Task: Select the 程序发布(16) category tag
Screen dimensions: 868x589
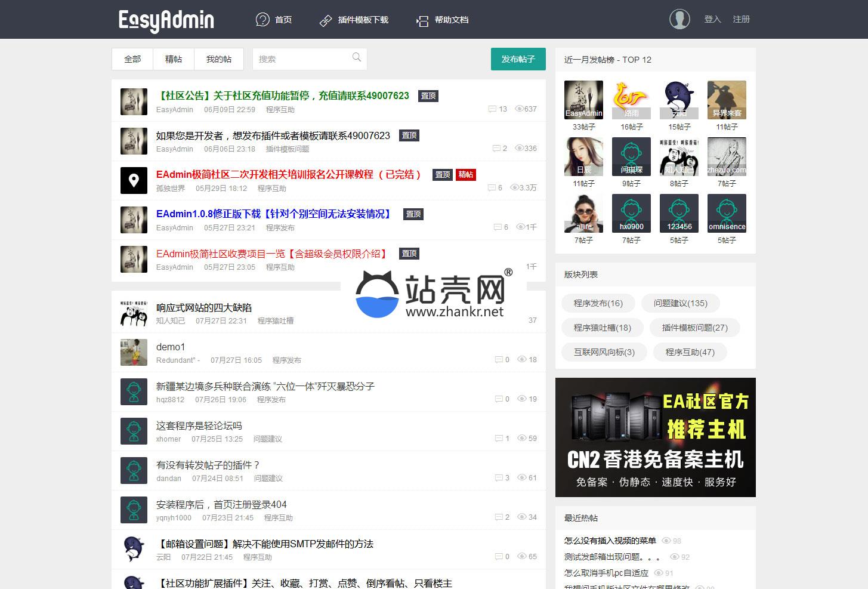Action: pos(598,303)
